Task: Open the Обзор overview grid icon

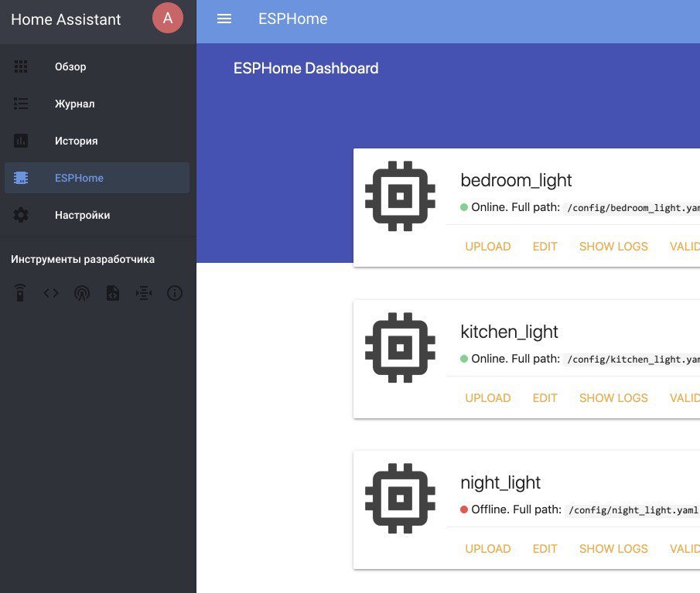Action: click(x=21, y=66)
